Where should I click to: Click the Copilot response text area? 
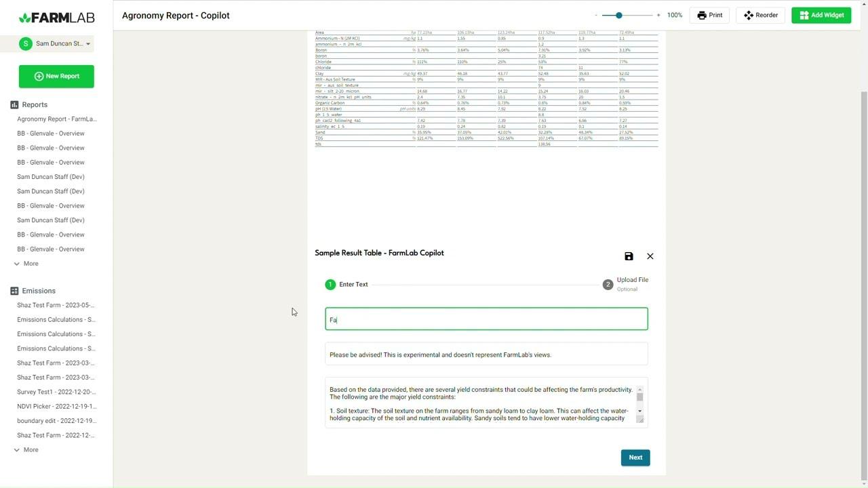[x=481, y=403]
